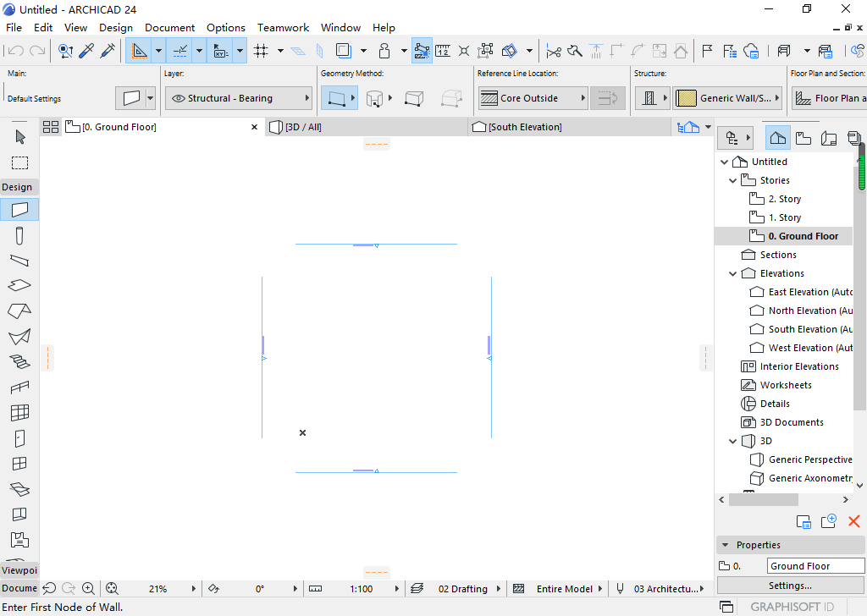Collapse the Elevations tree node
This screenshot has width=867, height=616.
tap(733, 273)
